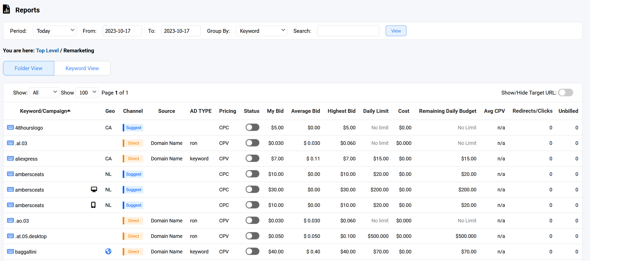Toggle status switch for .al.03
Viewport: 644px width, 261px height.
pos(252,143)
